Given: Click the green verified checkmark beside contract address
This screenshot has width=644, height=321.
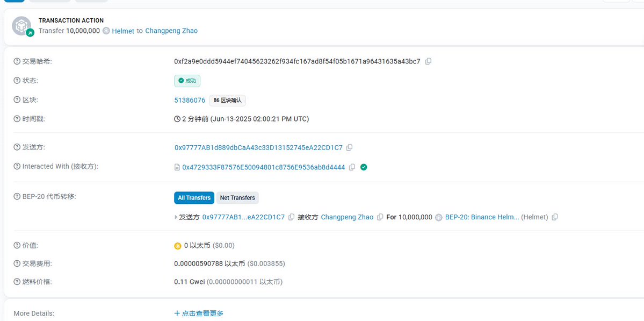Looking at the screenshot, I should (364, 167).
